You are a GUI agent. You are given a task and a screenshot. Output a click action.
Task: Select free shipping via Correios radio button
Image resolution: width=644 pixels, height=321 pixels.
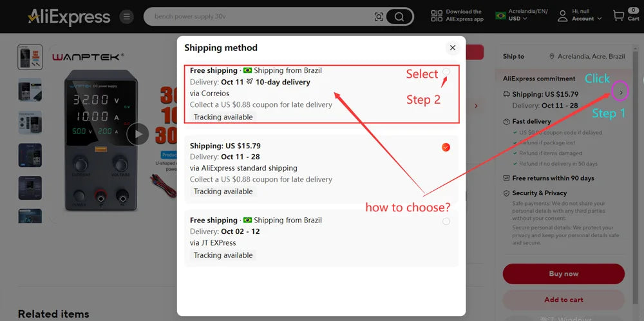[x=446, y=72]
